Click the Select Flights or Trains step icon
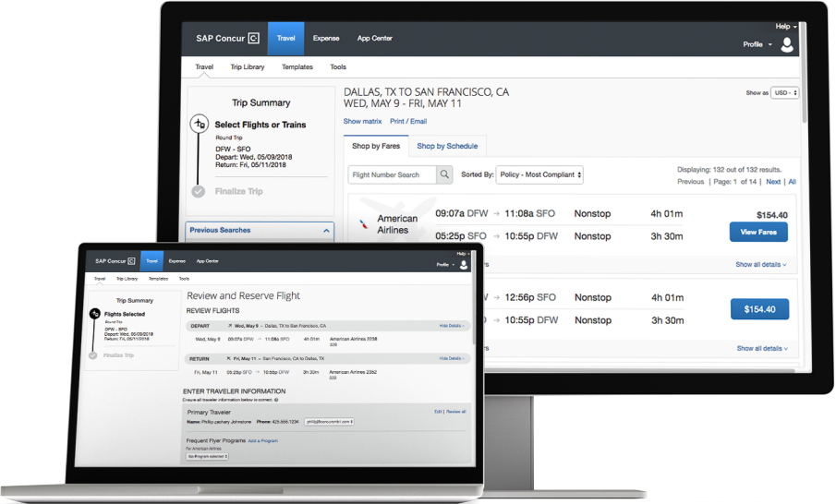This screenshot has width=836, height=504. tap(200, 124)
